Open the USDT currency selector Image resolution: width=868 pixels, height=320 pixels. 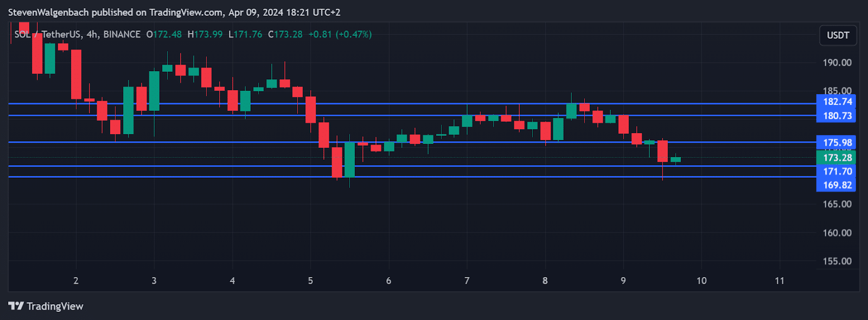838,35
